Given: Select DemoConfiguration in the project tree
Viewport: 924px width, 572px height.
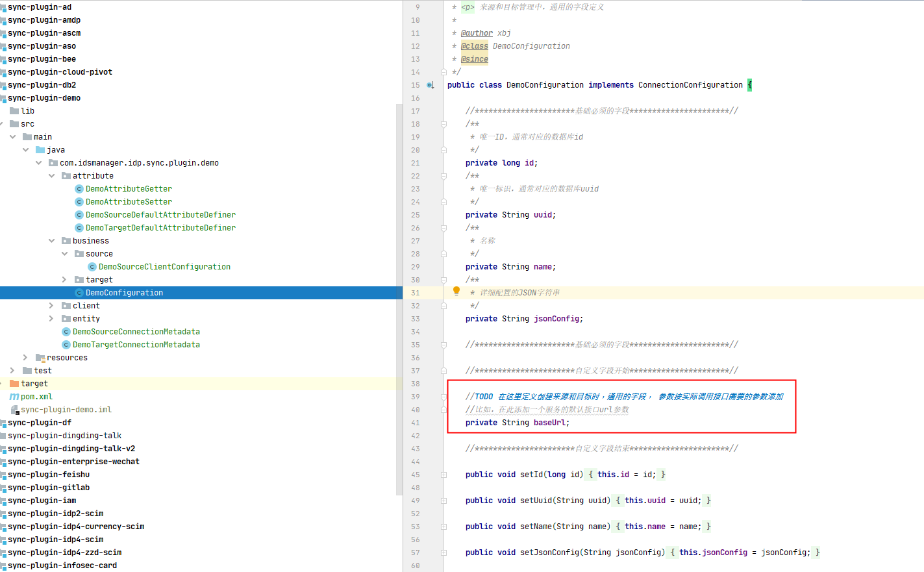Looking at the screenshot, I should [124, 293].
